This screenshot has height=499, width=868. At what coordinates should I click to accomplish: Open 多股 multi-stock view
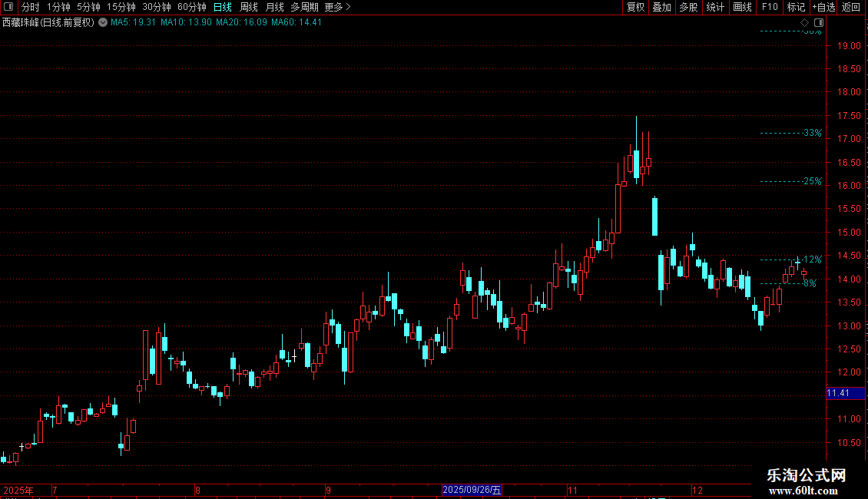click(688, 7)
